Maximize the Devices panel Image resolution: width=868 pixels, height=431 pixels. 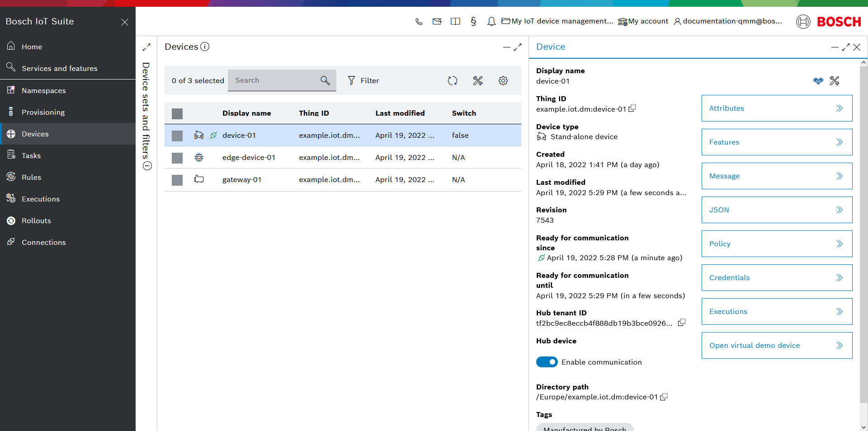pyautogui.click(x=518, y=47)
